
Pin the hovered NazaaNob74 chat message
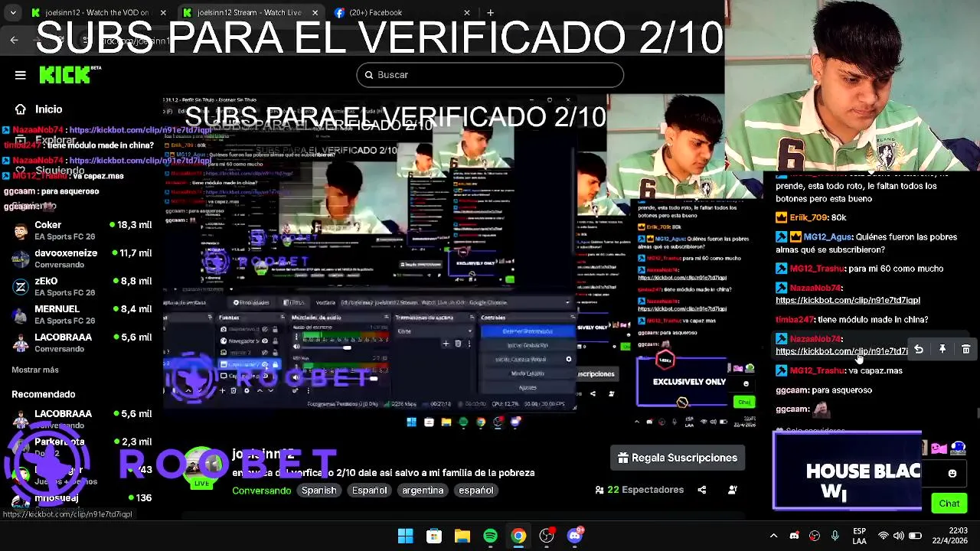(942, 349)
